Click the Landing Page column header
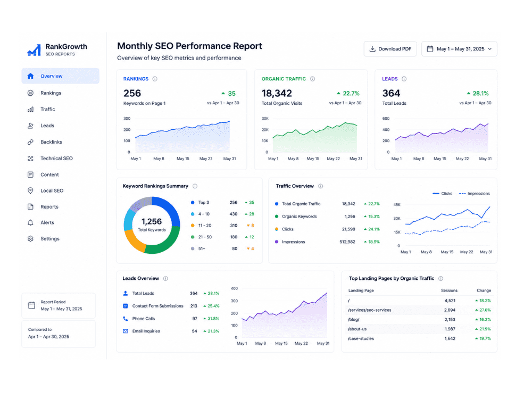The image size is (532, 399). (361, 291)
